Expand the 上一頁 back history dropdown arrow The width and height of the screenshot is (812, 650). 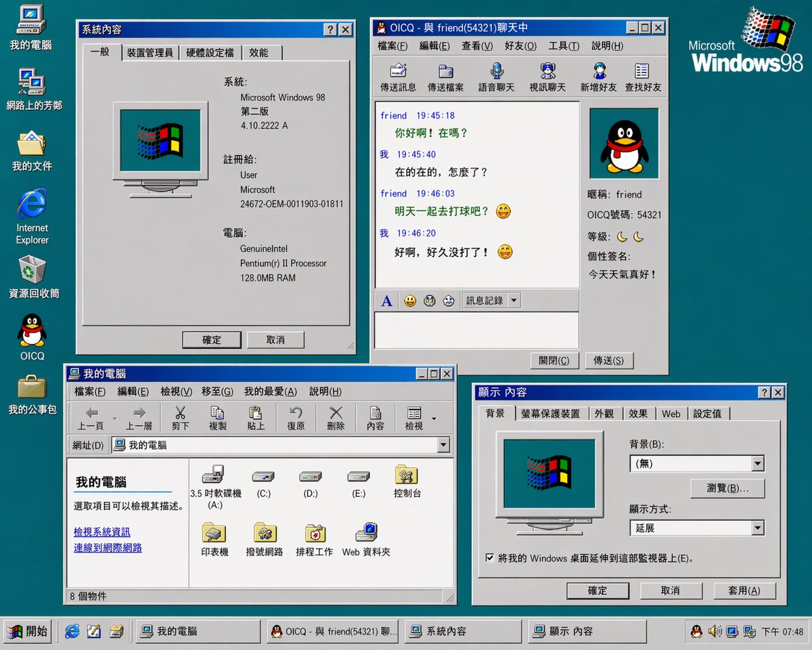(114, 418)
